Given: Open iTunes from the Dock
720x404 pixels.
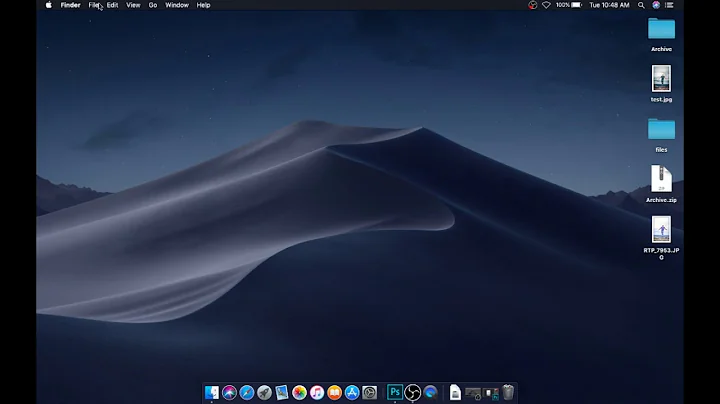Looking at the screenshot, I should 317,393.
